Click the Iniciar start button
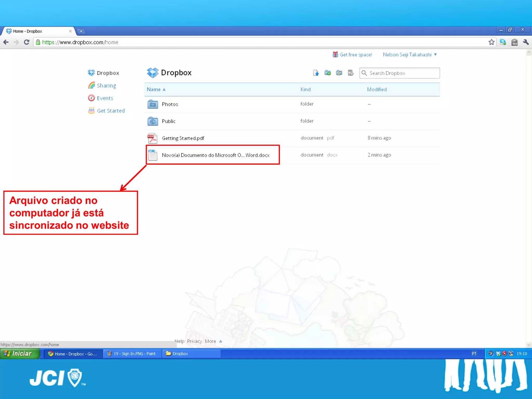Image resolution: width=532 pixels, height=399 pixels. (x=20, y=354)
